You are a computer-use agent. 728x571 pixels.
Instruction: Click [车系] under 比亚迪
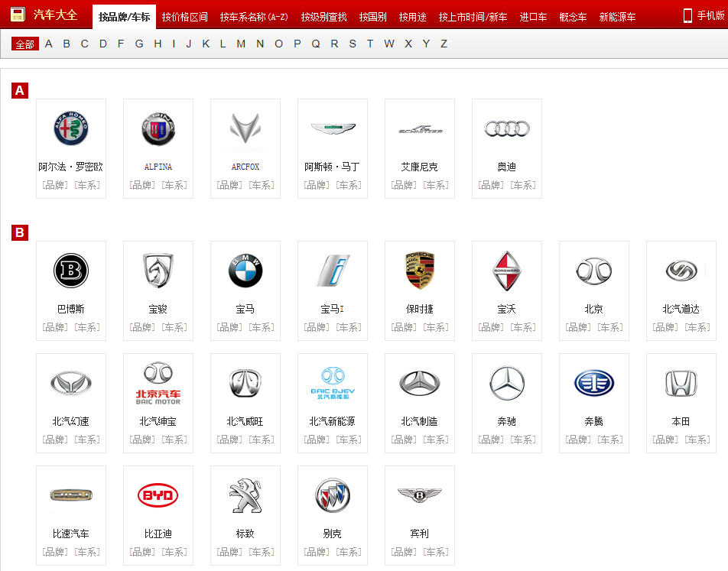tap(174, 552)
